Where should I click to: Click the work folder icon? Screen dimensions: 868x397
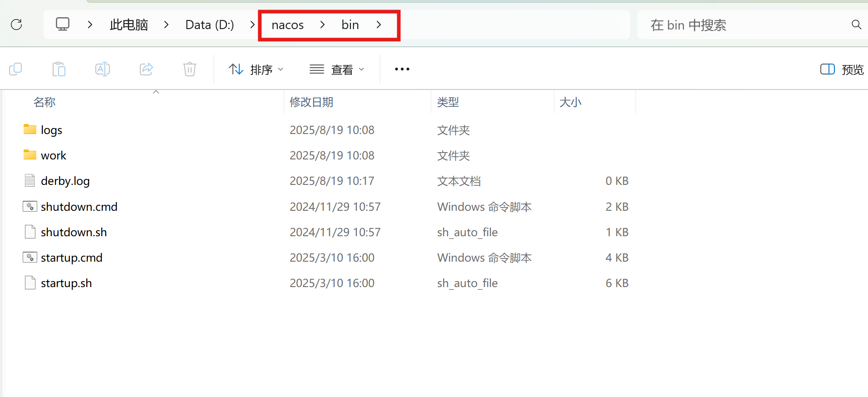click(x=30, y=155)
